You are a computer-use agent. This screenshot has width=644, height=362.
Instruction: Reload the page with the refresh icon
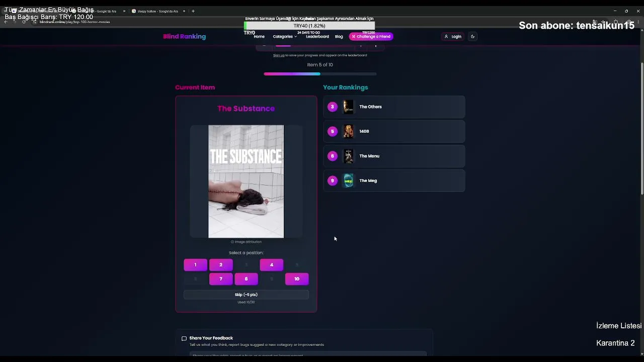24,22
